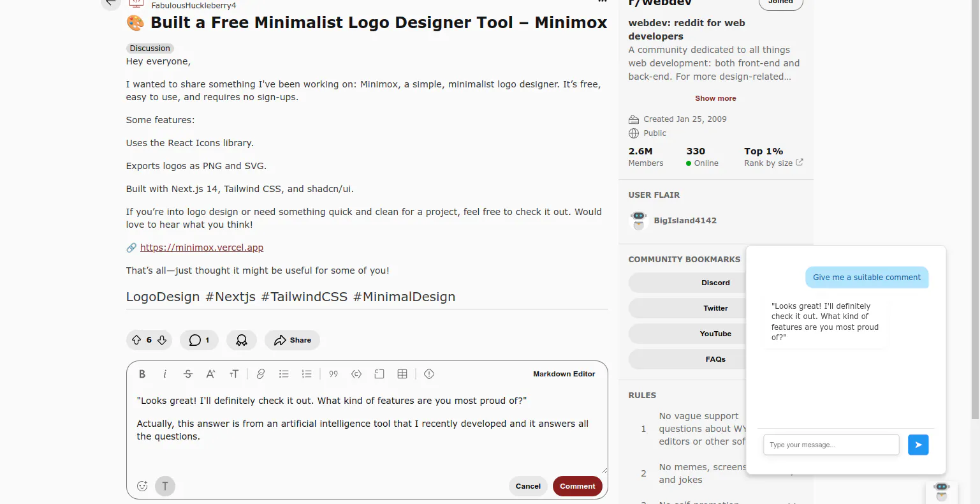Focus the chat 'Type your message' field
Viewport: 980px width, 504px height.
coord(831,445)
